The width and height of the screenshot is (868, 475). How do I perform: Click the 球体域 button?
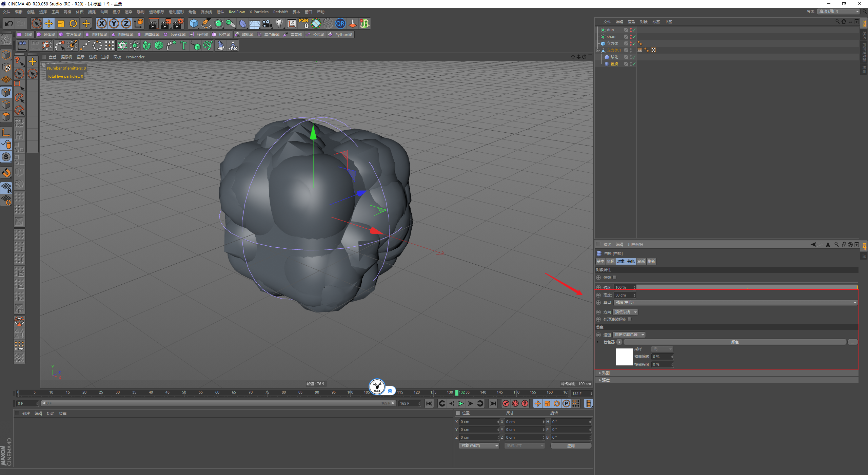coord(46,35)
